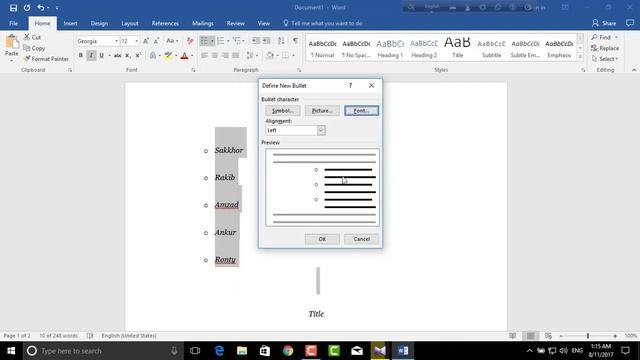Open Line and Paragraph Spacing
Image resolution: width=640 pixels, height=360 pixels.
pyautogui.click(x=250, y=55)
